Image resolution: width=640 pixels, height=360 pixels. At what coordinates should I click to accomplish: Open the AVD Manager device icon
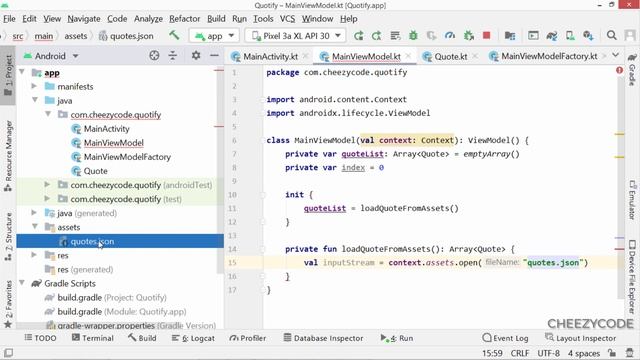[x=570, y=36]
